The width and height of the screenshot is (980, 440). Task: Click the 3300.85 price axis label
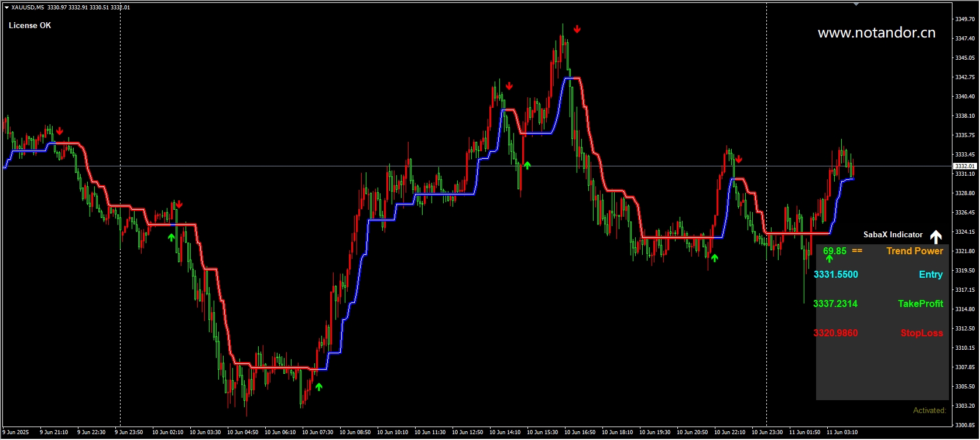965,425
